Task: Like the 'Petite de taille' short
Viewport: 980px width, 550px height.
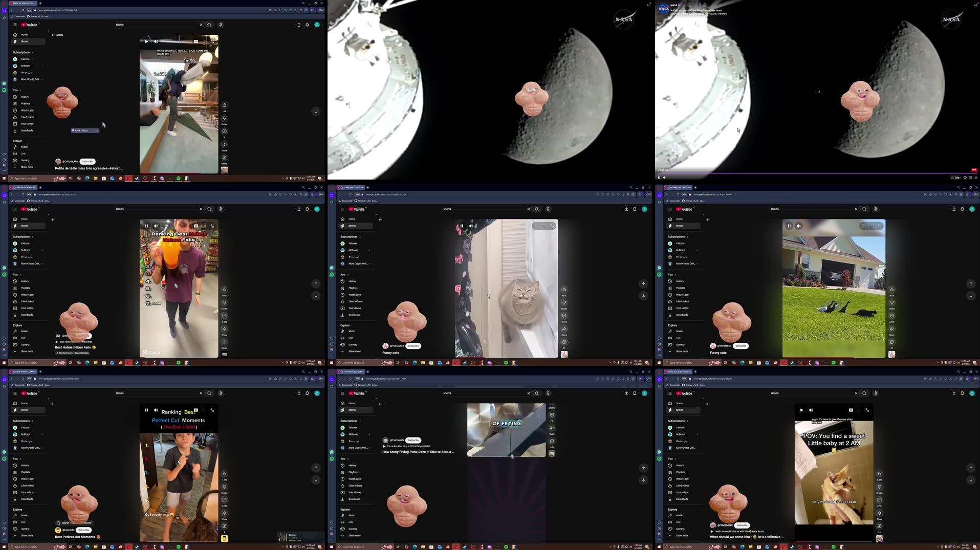Action: tap(224, 105)
